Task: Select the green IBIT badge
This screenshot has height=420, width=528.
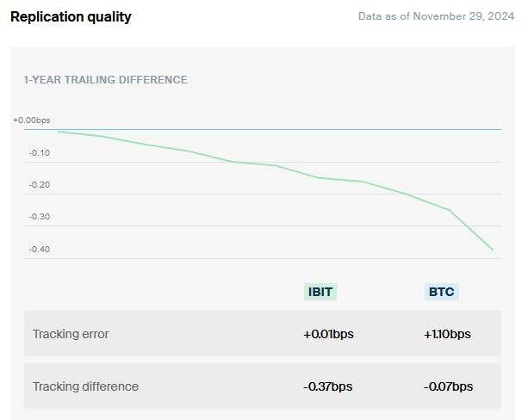Action: tap(320, 292)
